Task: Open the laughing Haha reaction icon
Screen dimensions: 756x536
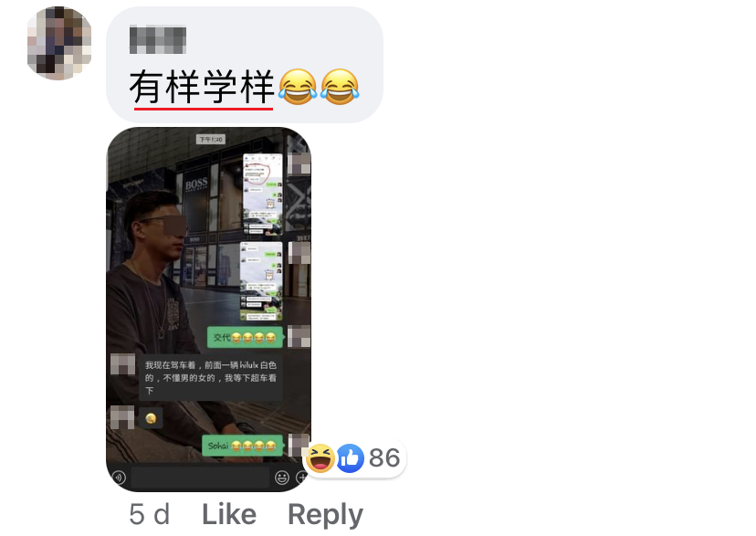Action: pos(320,457)
